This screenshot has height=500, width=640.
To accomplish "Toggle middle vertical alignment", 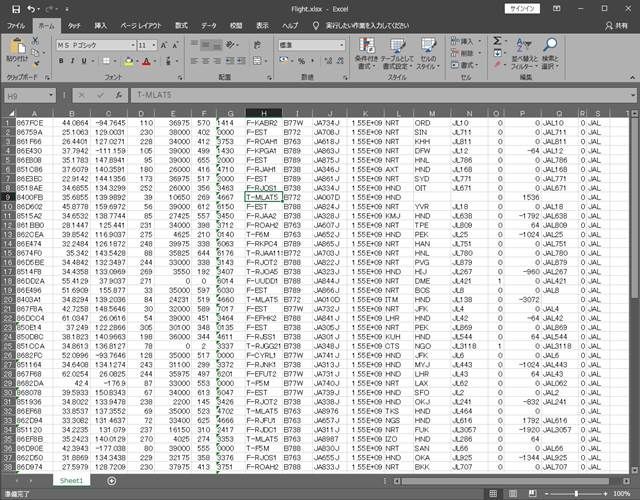I will (x=206, y=44).
